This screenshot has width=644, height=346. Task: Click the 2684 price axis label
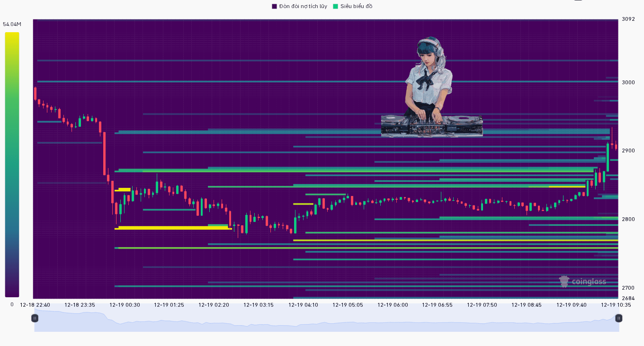(628, 298)
